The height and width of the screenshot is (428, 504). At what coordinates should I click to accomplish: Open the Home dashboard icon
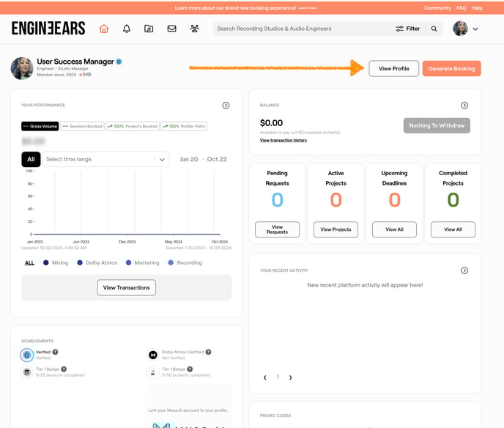coord(103,29)
